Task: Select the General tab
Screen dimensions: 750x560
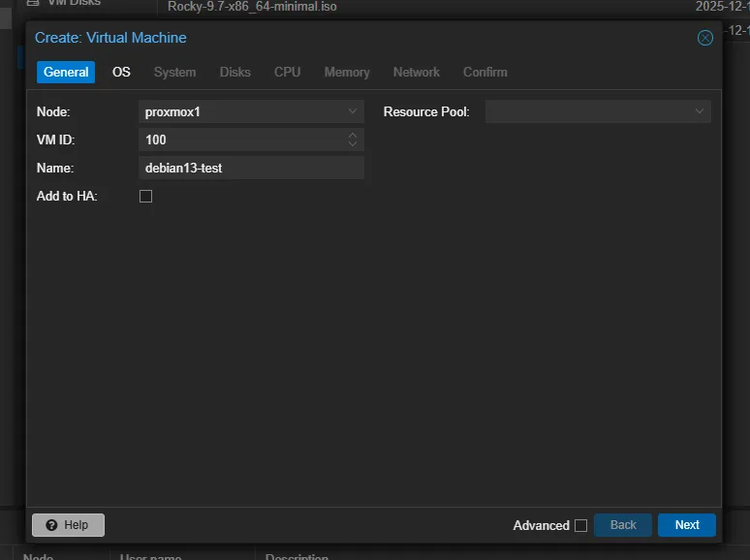Action: [66, 72]
